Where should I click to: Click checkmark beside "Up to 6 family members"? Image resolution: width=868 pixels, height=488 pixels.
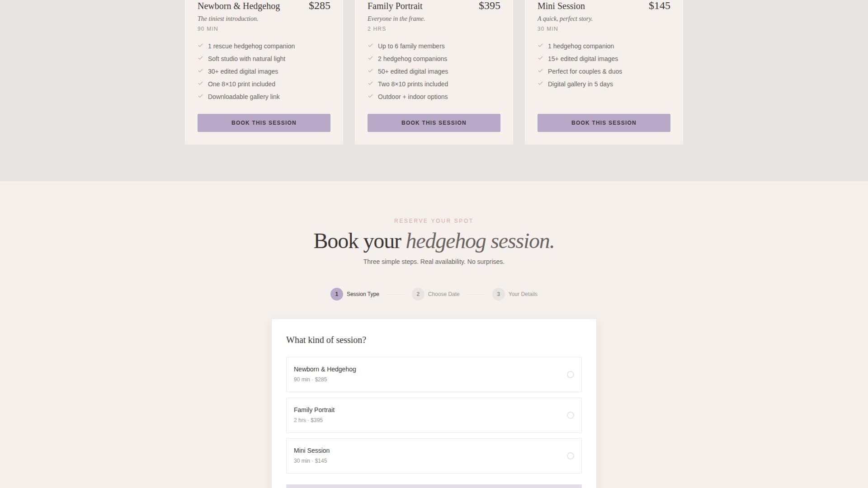[x=370, y=46]
